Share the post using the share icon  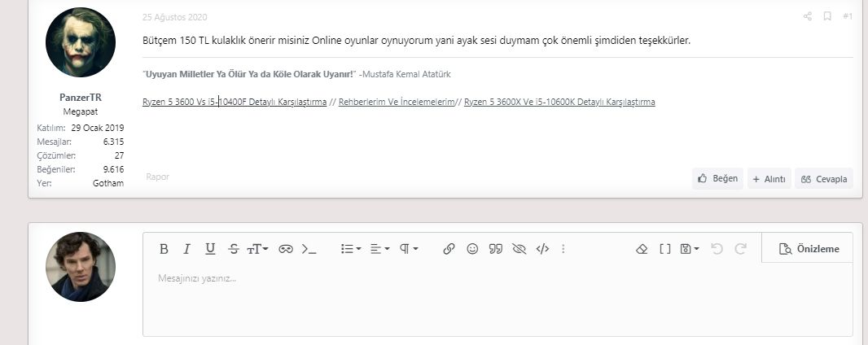pos(807,16)
